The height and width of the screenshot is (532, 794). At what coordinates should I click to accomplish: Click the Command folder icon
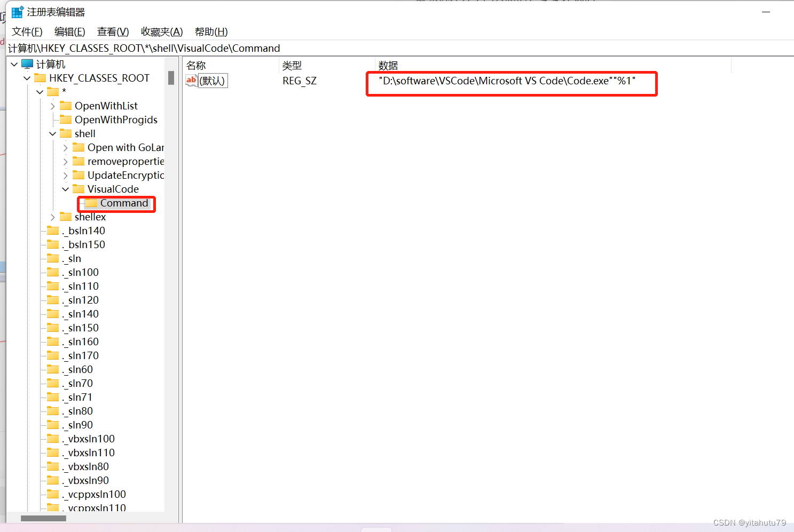91,203
